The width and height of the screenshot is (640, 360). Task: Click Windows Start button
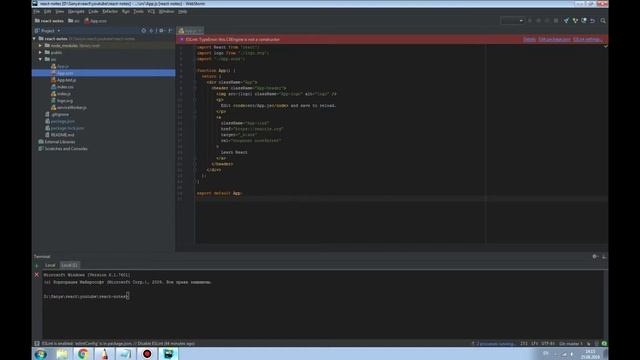pyautogui.click(x=41, y=354)
